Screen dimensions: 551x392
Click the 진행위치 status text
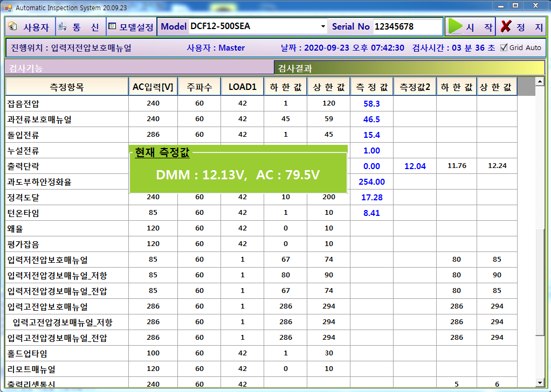[x=71, y=48]
